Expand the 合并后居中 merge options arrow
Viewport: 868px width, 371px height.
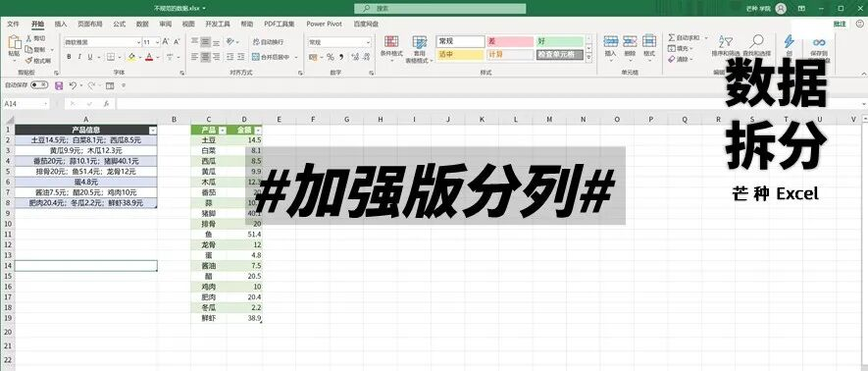click(x=296, y=57)
